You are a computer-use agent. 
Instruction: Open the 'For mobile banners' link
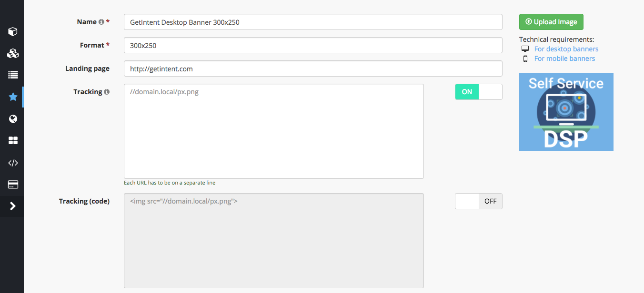(564, 59)
